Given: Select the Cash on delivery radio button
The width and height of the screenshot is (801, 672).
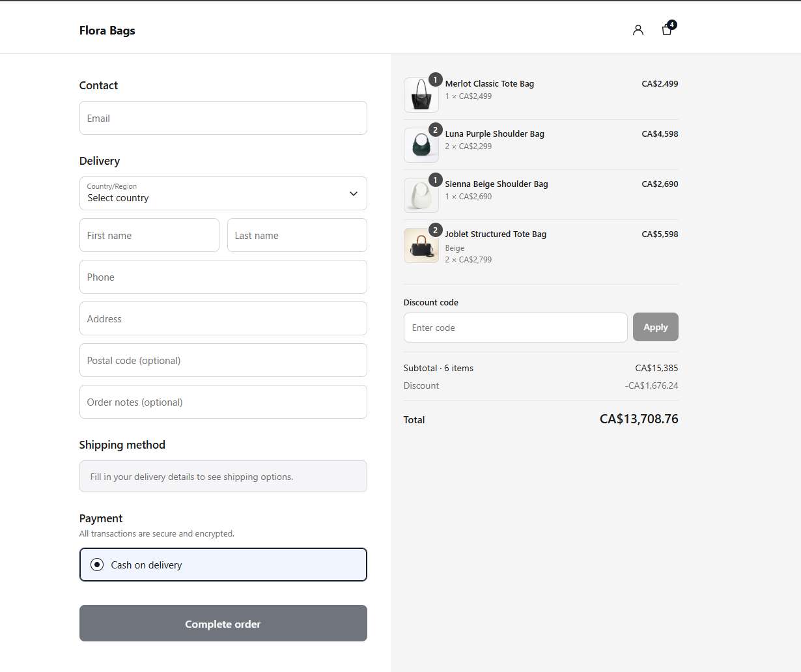Looking at the screenshot, I should 97,565.
